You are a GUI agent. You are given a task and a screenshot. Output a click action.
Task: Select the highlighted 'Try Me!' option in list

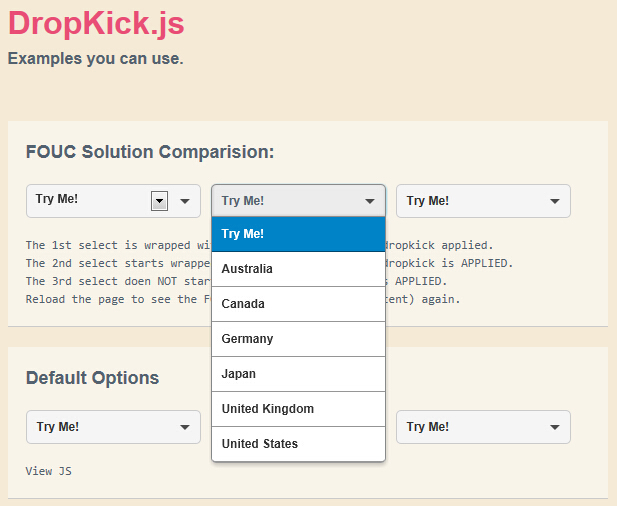point(298,234)
